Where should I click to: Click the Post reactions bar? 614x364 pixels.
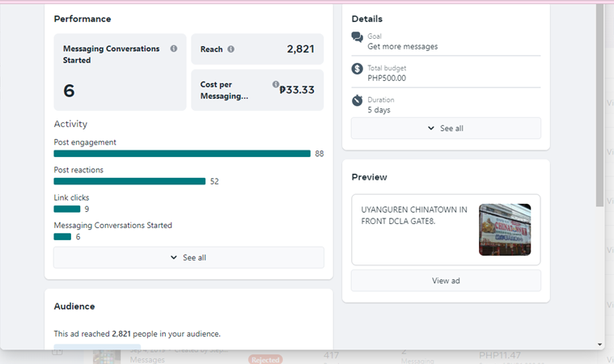pos(129,181)
